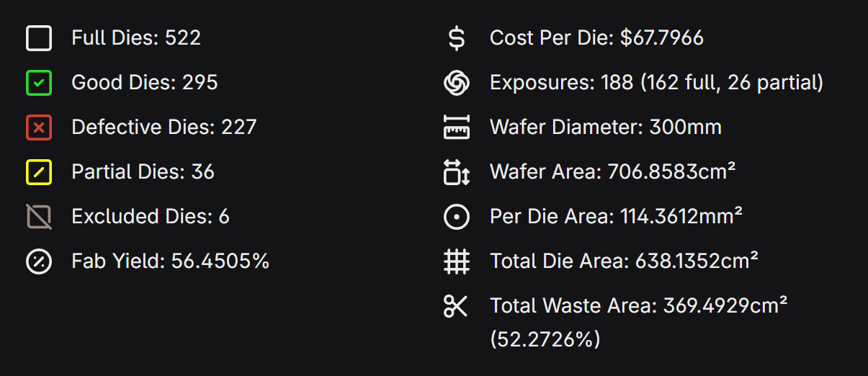This screenshot has width=868, height=376.
Task: Click the Fab Yield: 56.4505% value
Action: pos(171,261)
